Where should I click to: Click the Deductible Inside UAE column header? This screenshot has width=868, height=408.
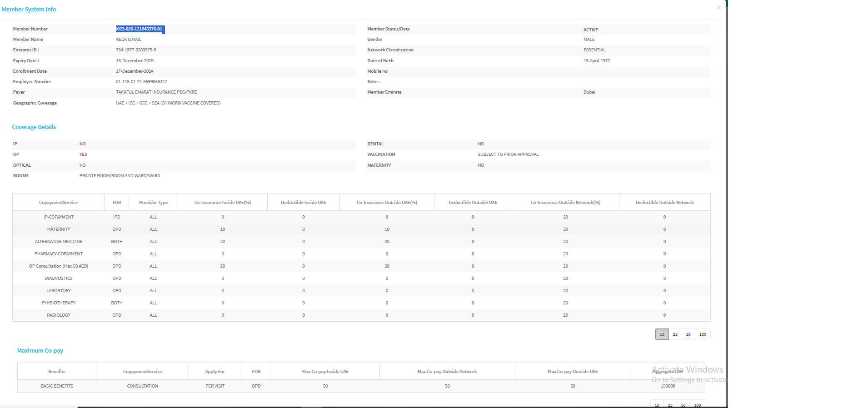coord(304,203)
